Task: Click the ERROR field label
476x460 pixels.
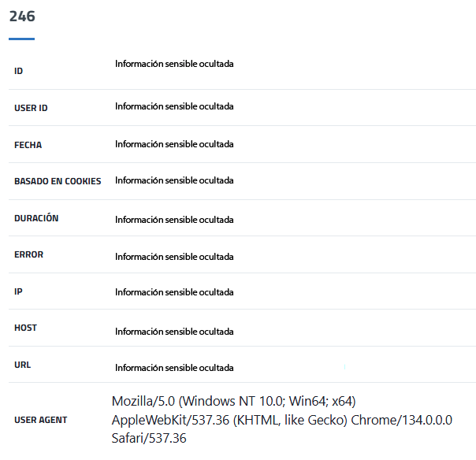Action: [x=29, y=254]
